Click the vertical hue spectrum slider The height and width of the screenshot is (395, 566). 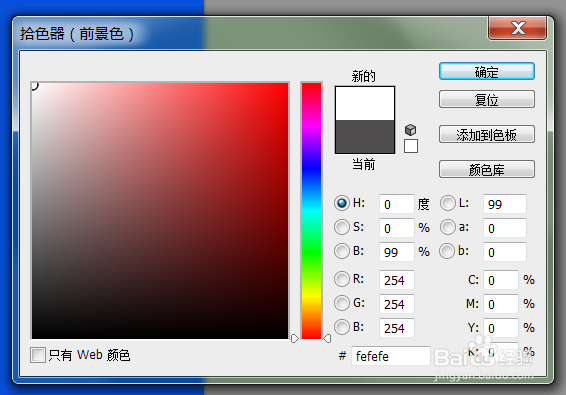click(x=311, y=211)
